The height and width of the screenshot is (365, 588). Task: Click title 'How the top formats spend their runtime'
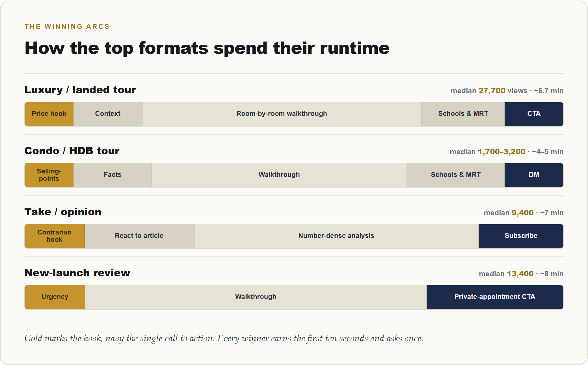coord(207,48)
